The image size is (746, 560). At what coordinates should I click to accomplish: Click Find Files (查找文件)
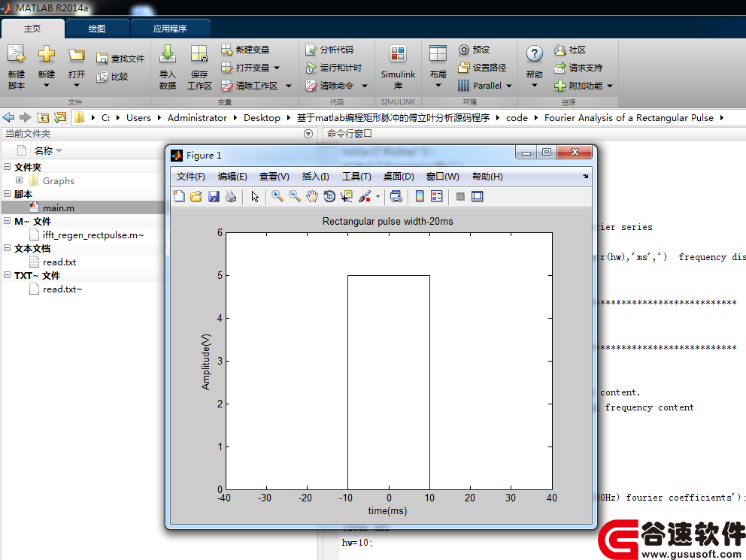pos(120,59)
